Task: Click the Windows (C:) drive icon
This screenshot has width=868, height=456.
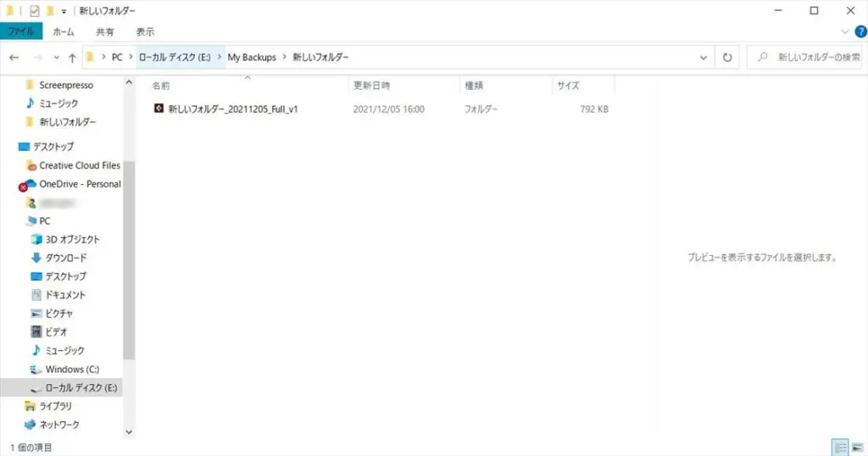Action: click(36, 369)
